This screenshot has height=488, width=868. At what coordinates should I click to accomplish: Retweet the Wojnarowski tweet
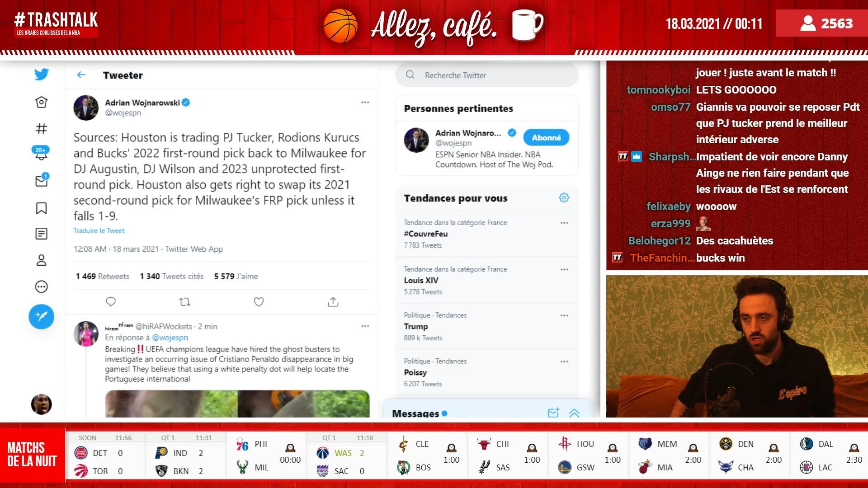point(184,302)
